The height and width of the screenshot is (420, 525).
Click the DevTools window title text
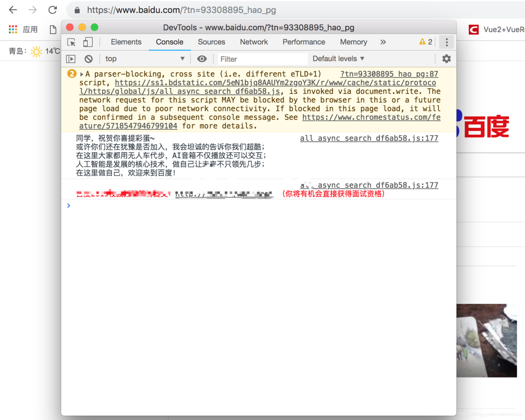point(259,28)
